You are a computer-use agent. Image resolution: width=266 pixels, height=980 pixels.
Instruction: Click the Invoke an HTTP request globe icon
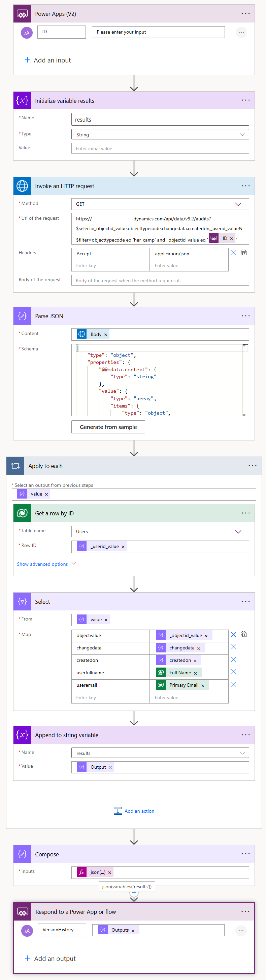22,186
